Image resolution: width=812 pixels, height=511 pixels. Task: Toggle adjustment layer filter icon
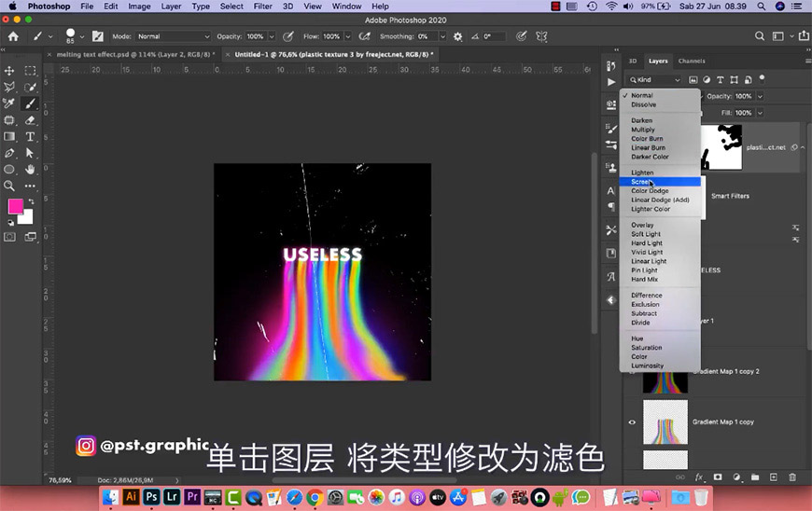(x=707, y=79)
